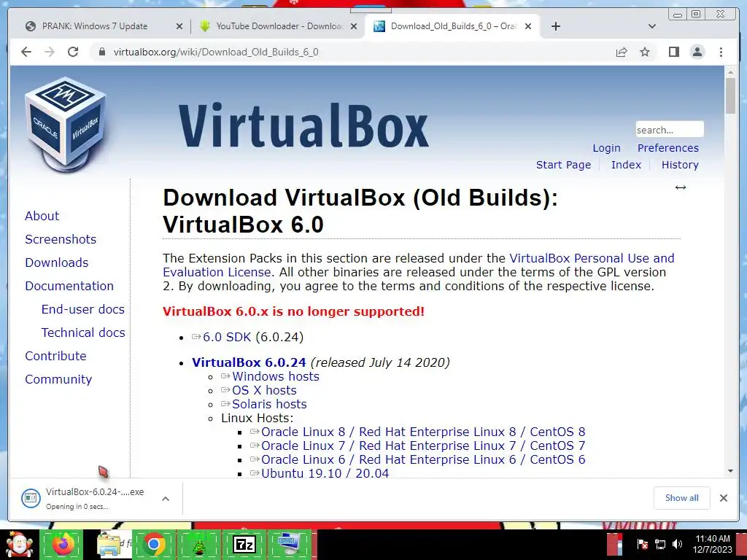Click the VirtualBox 6.0.24 heading link
The width and height of the screenshot is (747, 560).
[x=249, y=362]
